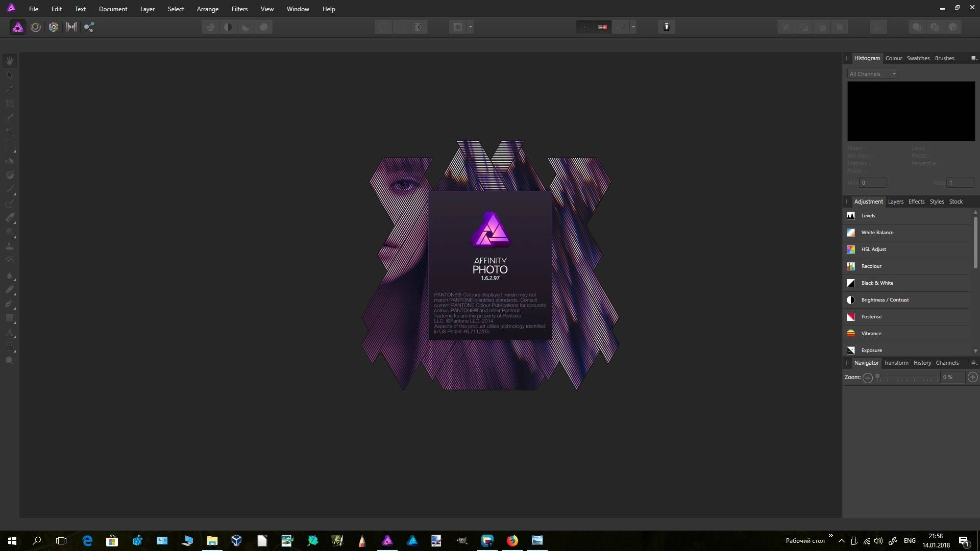The image size is (980, 551).
Task: Toggle force pixel alignment
Action: [585, 27]
